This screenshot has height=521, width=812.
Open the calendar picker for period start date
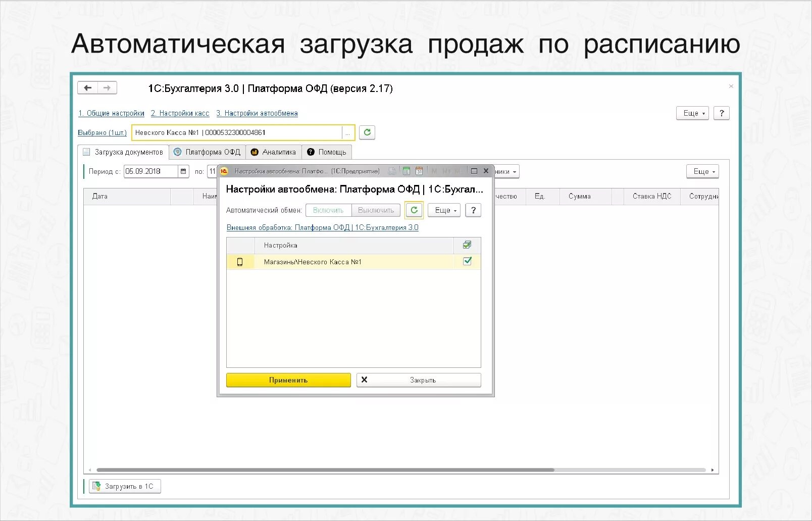[183, 171]
